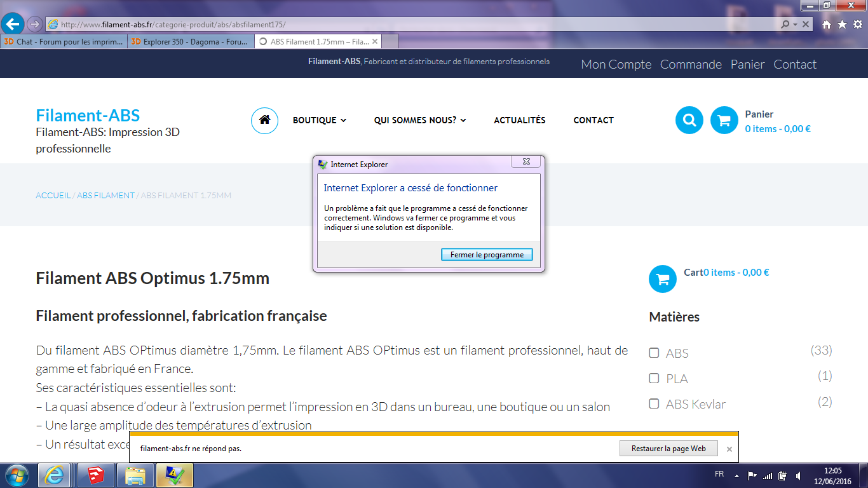
Task: Open the Internet Explorer Tools gear
Action: pos(857,25)
